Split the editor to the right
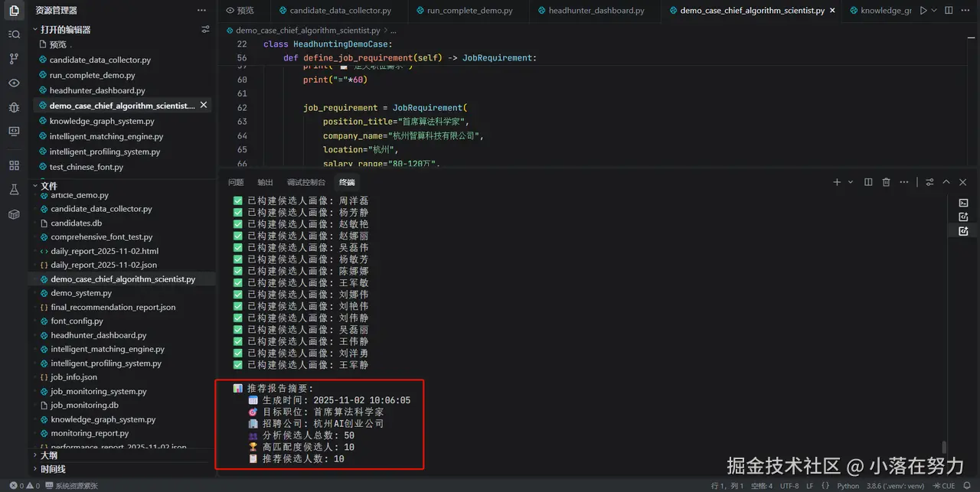This screenshot has height=492, width=980. point(949,11)
